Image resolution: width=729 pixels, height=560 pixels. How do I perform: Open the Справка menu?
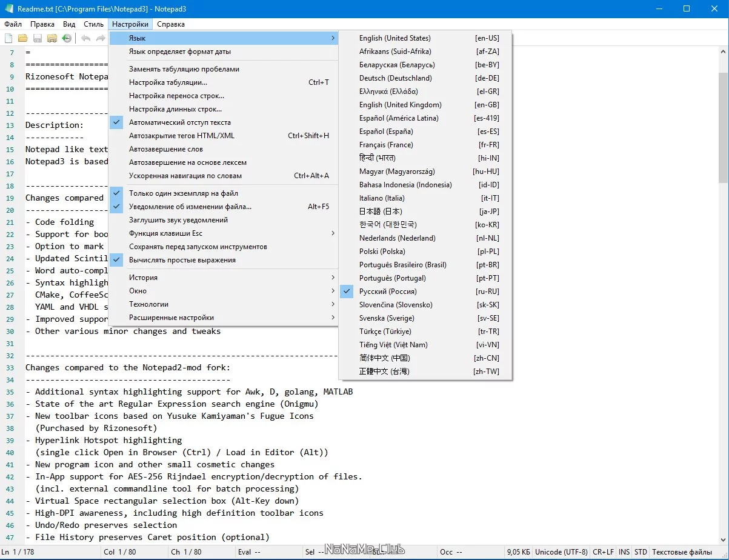(x=171, y=24)
